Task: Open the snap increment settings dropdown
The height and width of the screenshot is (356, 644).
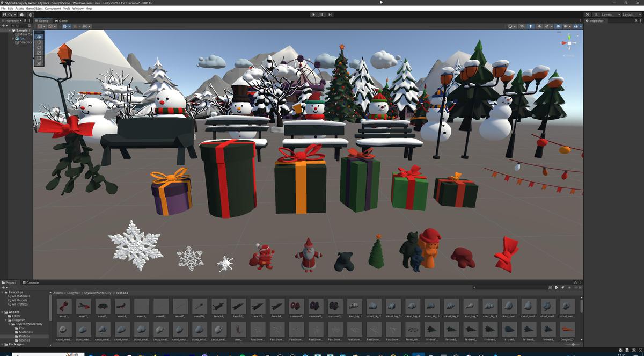Action: [x=86, y=26]
